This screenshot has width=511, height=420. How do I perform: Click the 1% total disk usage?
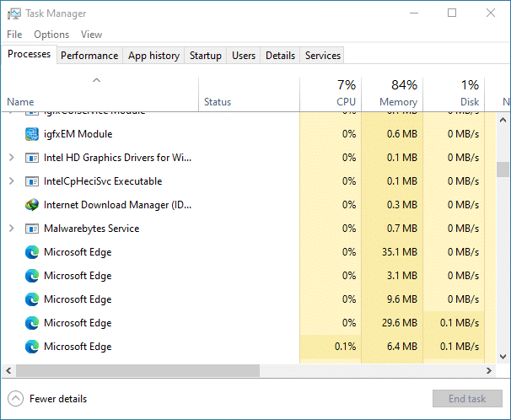tap(470, 85)
